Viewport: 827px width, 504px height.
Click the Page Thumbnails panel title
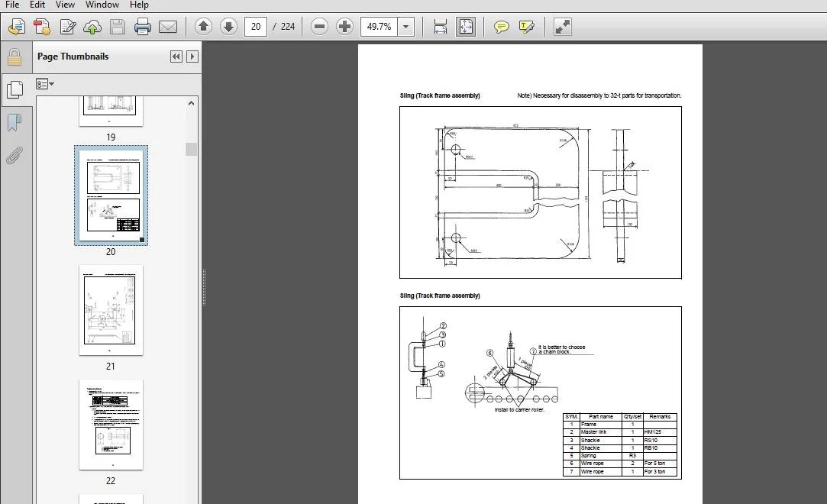pyautogui.click(x=73, y=57)
